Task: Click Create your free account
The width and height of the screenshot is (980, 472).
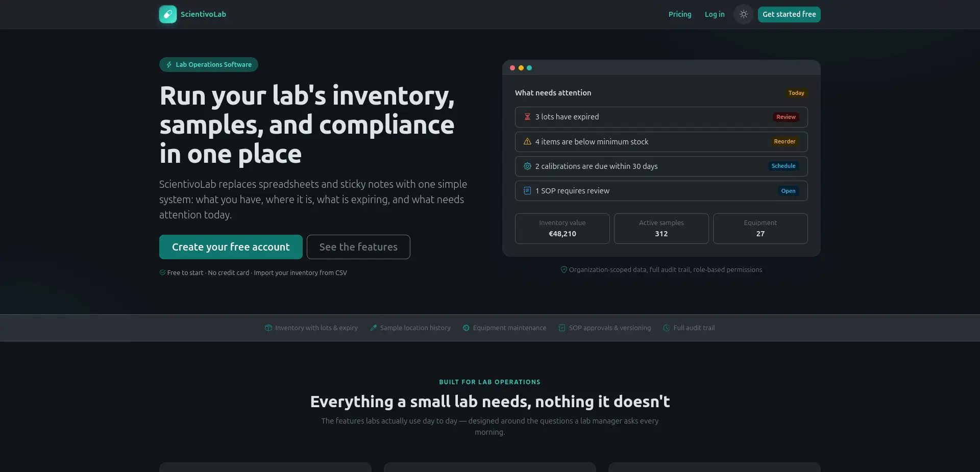Action: click(231, 247)
